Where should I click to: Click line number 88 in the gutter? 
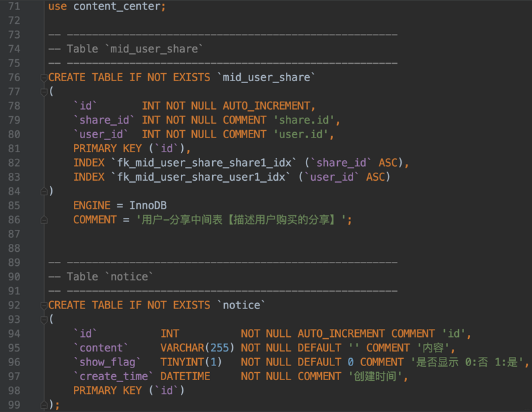14,249
